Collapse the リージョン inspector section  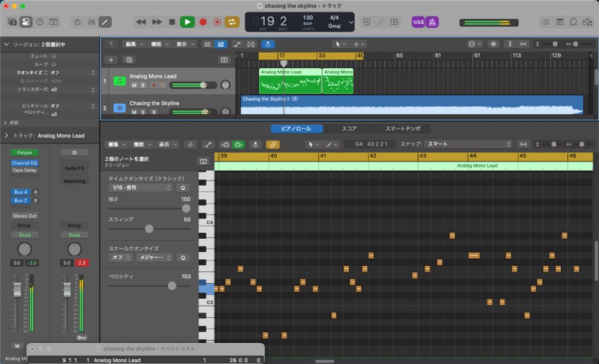6,44
